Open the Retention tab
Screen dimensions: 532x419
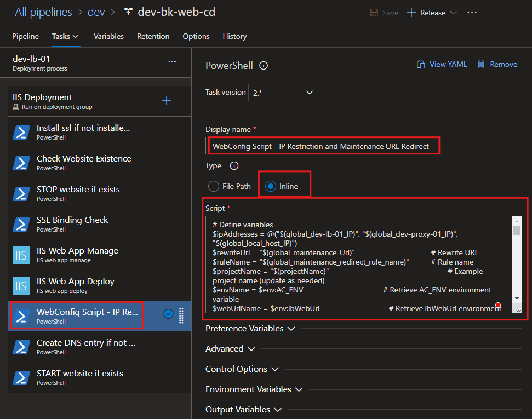click(x=153, y=36)
